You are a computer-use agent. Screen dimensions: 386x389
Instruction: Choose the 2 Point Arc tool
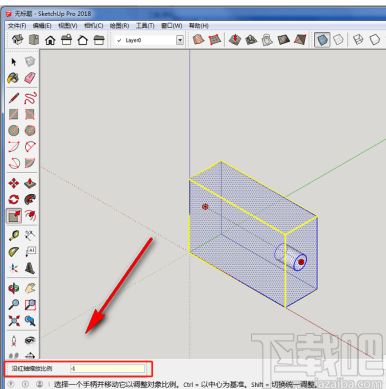coord(30,147)
